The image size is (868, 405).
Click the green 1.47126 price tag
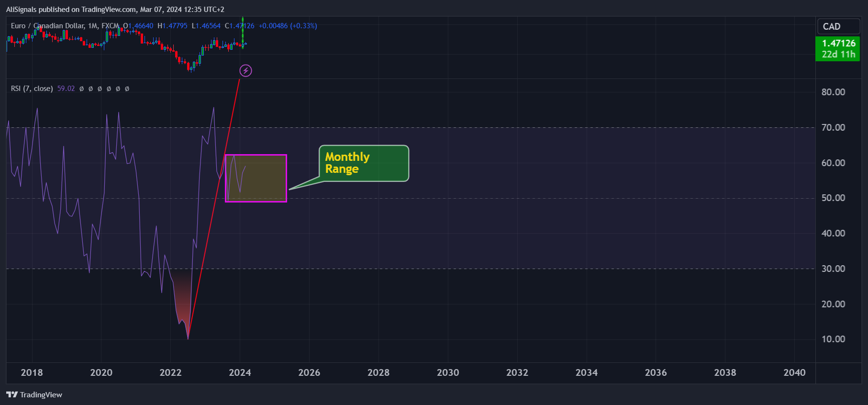tap(838, 48)
